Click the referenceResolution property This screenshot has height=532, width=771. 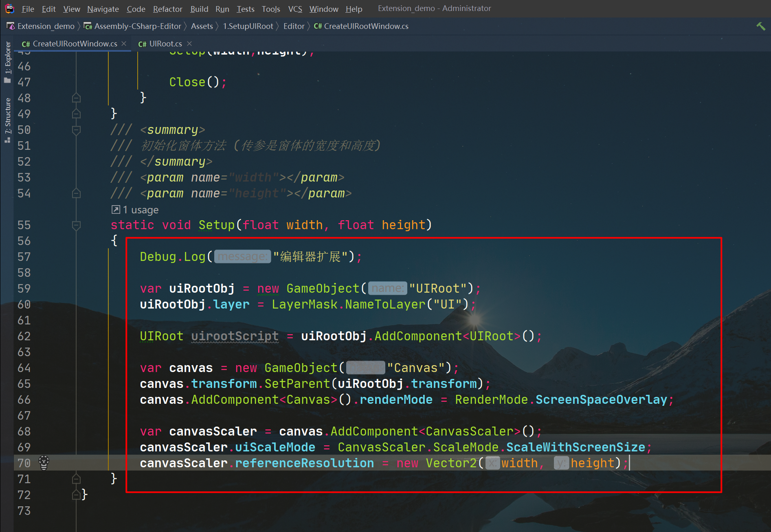(x=305, y=463)
